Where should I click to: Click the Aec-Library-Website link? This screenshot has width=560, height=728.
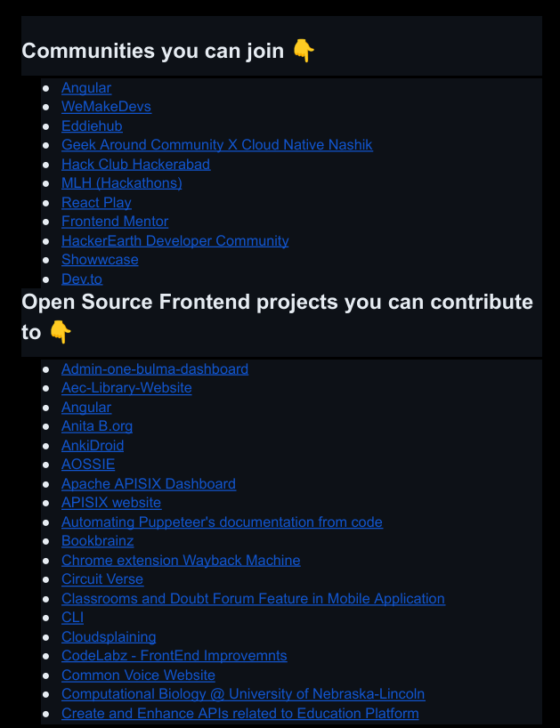[126, 388]
